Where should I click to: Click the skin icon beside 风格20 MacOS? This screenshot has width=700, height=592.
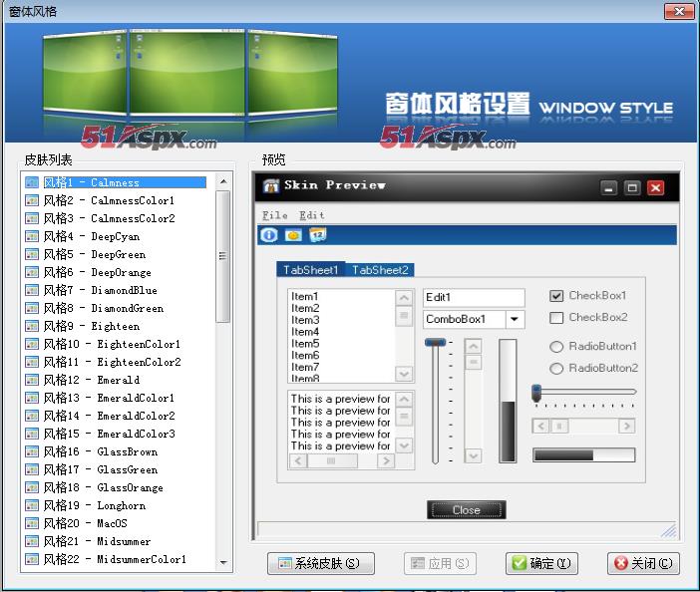pyautogui.click(x=32, y=523)
